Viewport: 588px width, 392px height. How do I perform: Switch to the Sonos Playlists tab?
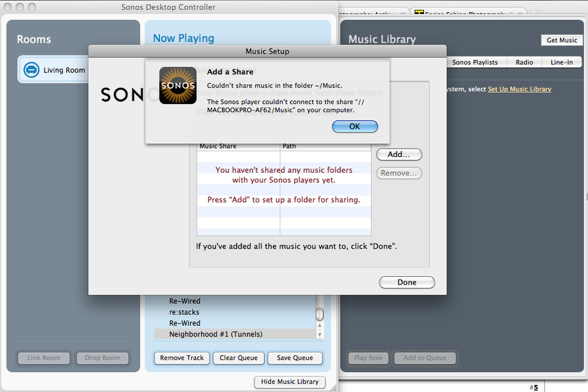(475, 62)
